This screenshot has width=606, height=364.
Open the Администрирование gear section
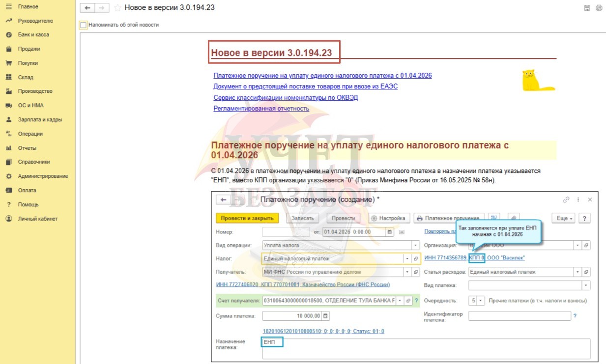(x=42, y=176)
